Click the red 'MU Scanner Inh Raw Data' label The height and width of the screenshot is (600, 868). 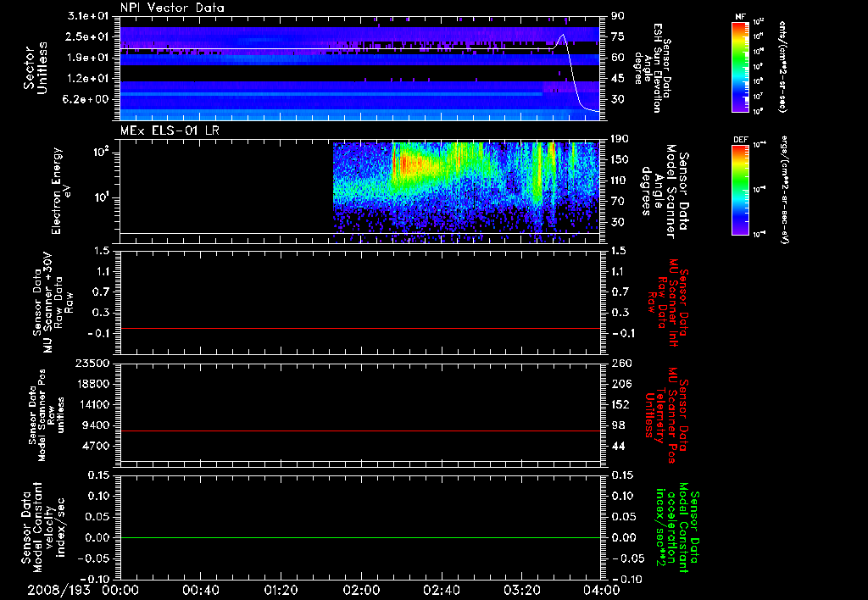click(x=668, y=303)
